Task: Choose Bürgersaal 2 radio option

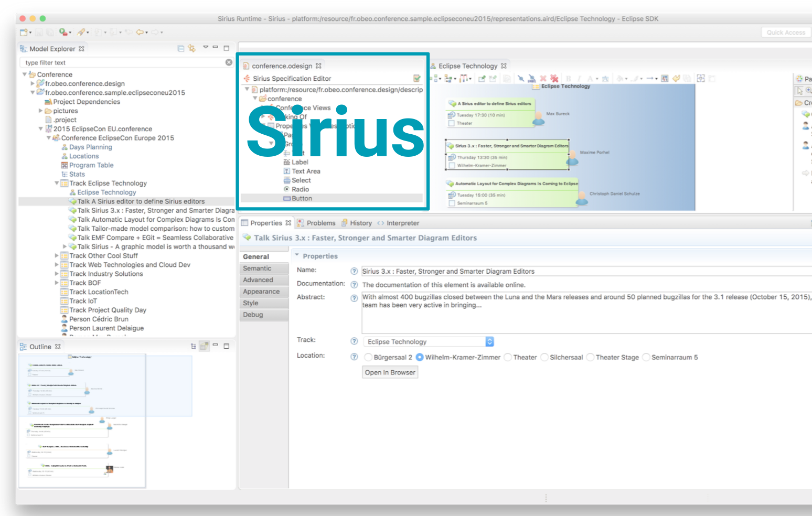Action: 368,358
